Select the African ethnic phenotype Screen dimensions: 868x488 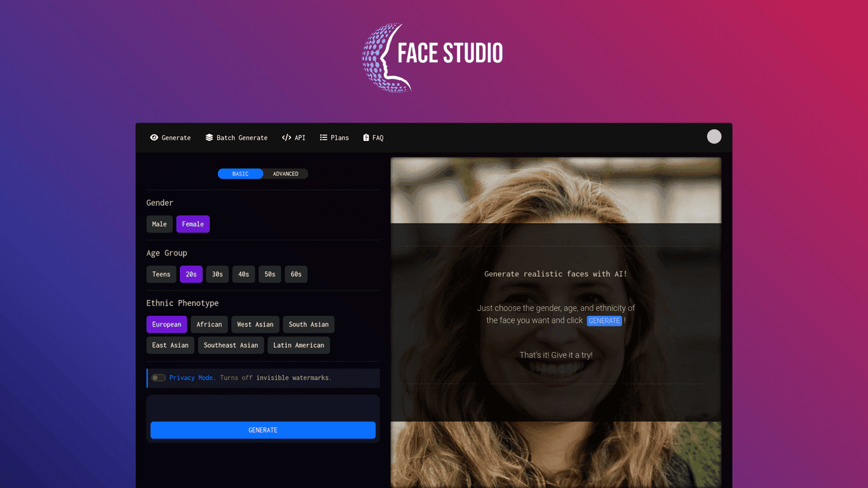[x=209, y=324]
